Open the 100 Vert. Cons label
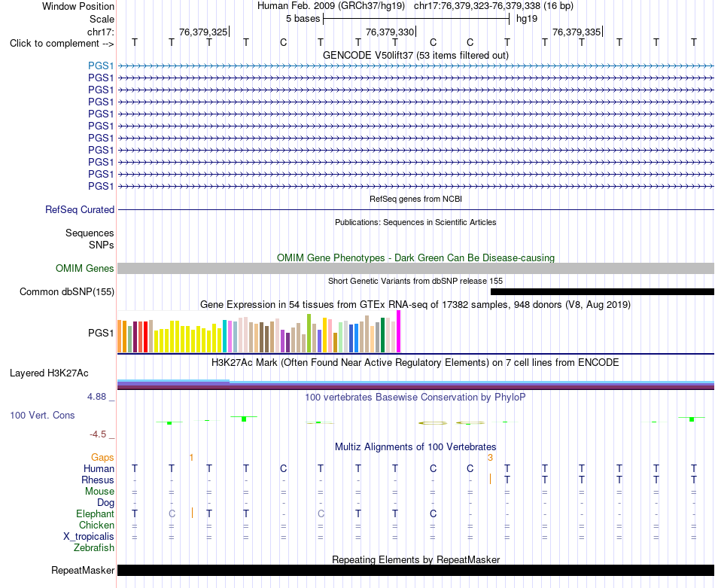 click(x=42, y=415)
